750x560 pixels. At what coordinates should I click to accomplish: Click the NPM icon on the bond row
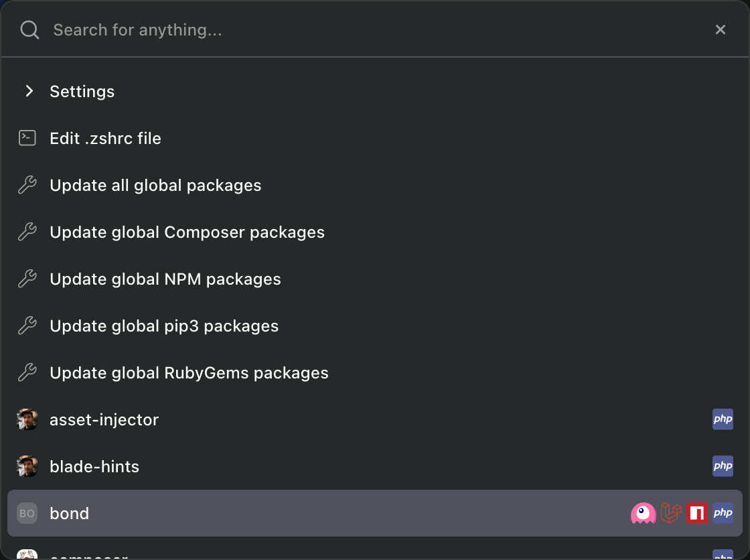(697, 513)
